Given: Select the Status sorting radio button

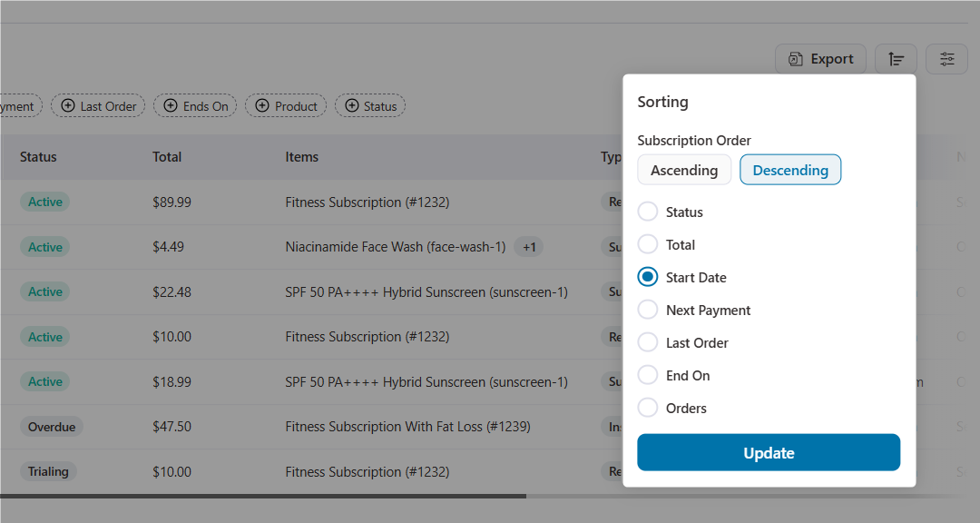Looking at the screenshot, I should click(648, 212).
